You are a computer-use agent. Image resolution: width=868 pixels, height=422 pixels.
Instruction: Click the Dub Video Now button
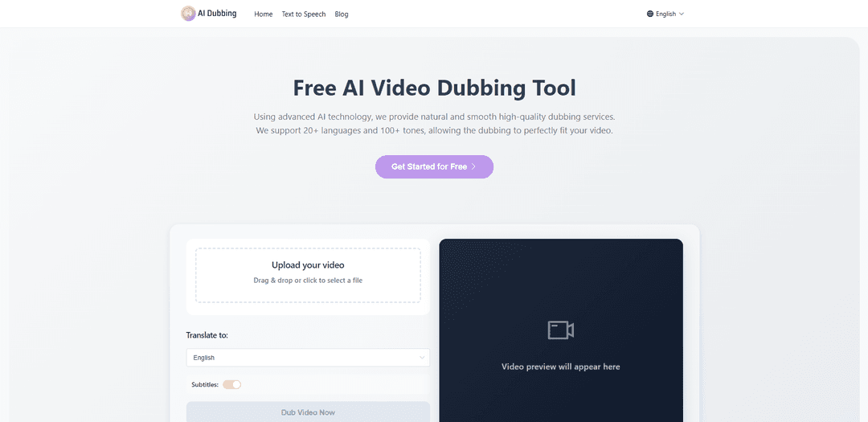pyautogui.click(x=308, y=412)
